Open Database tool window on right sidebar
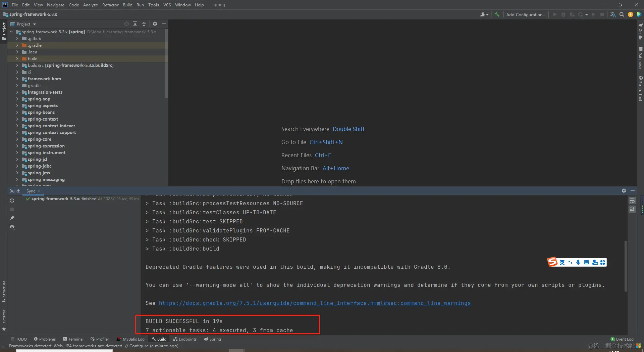644x352 pixels. click(x=640, y=58)
